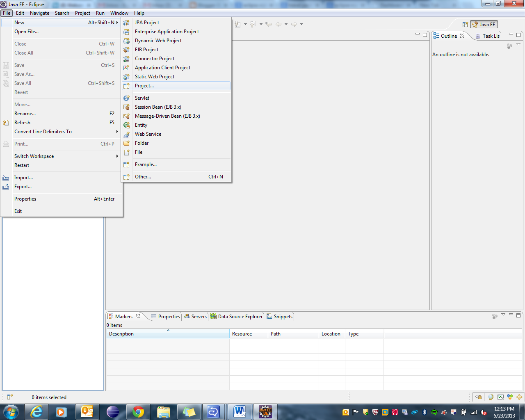Open the Forward history dropdown arrow
Image resolution: width=525 pixels, height=420 pixels.
pos(301,24)
